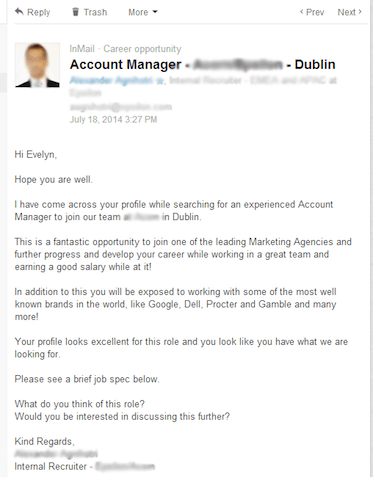373x480 pixels.
Task: Open the More menu label
Action: (138, 12)
